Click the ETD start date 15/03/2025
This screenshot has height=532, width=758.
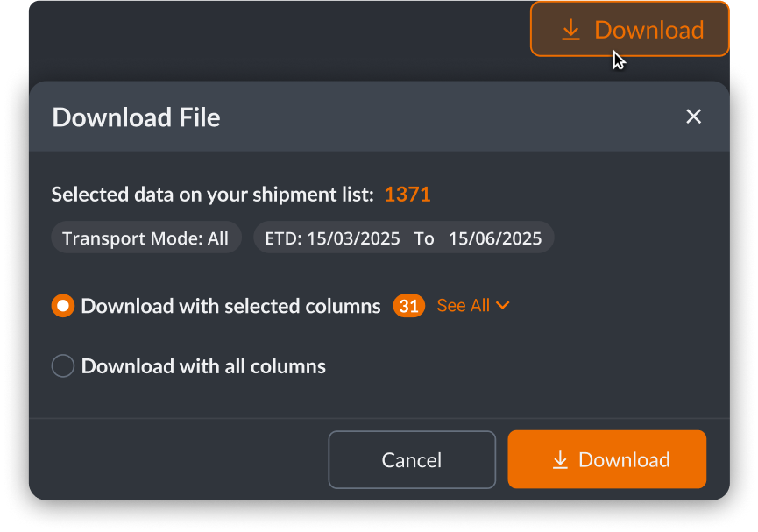(x=353, y=238)
